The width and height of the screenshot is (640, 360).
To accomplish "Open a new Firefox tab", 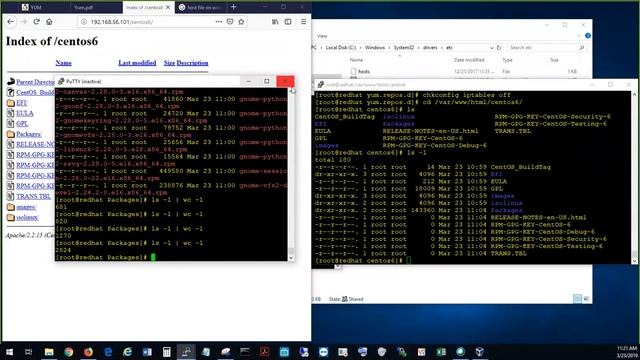I will [x=233, y=7].
